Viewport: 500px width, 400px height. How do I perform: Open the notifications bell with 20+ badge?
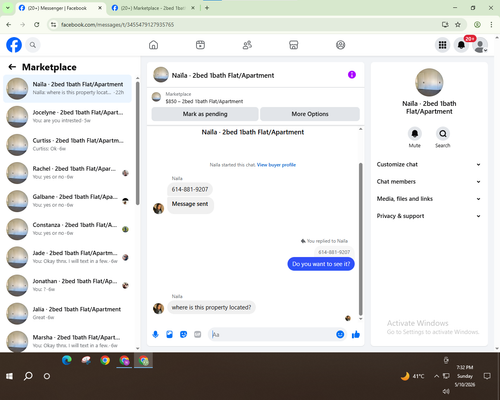[461, 45]
